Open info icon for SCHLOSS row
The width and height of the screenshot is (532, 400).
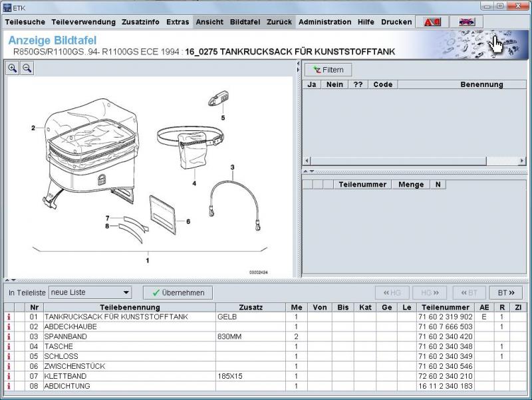[x=9, y=356]
